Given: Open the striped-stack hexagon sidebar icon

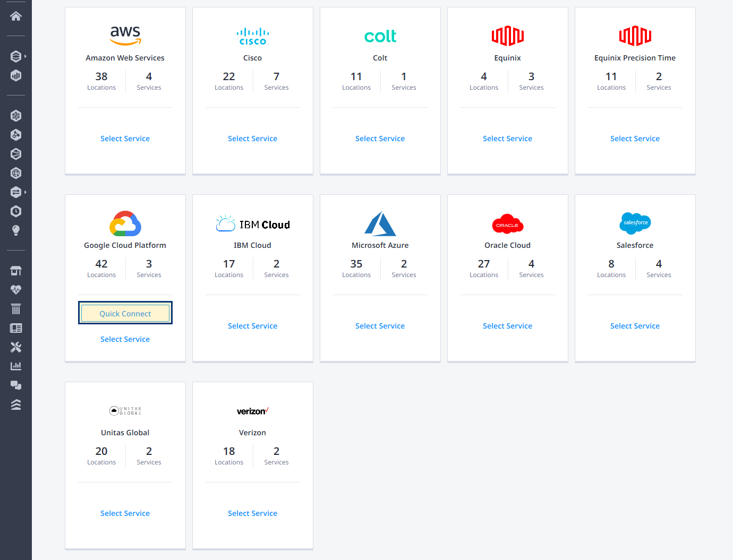Looking at the screenshot, I should pyautogui.click(x=16, y=154).
